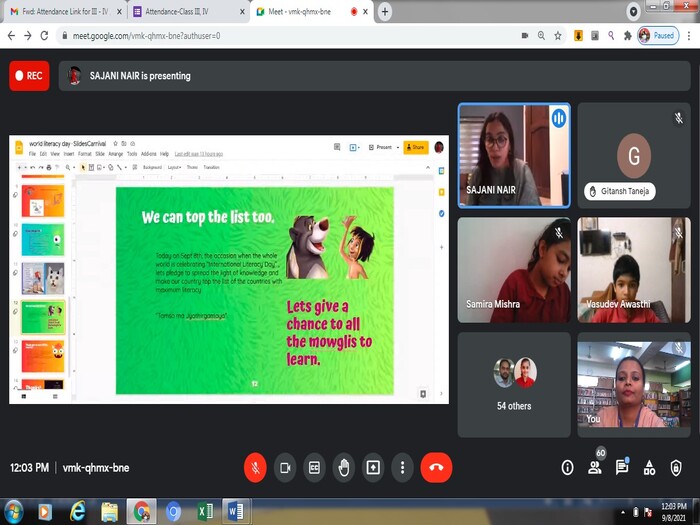700x525 pixels.
Task: Select Gitansh Taneja participant tile
Action: 634,155
